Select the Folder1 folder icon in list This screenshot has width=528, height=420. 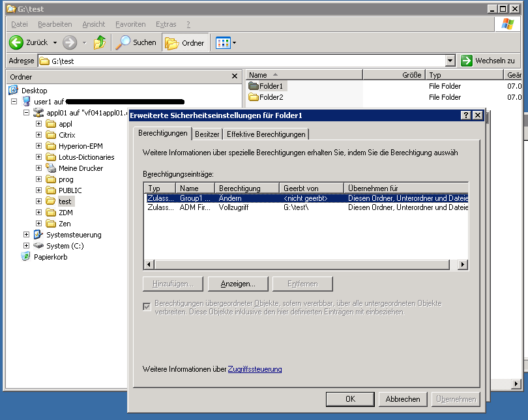253,86
